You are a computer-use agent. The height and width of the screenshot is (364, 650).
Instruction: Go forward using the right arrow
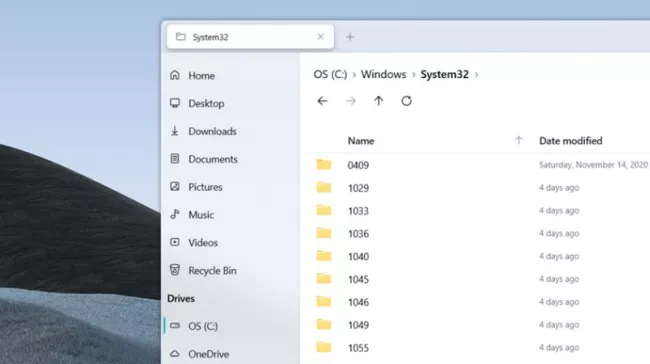[351, 101]
